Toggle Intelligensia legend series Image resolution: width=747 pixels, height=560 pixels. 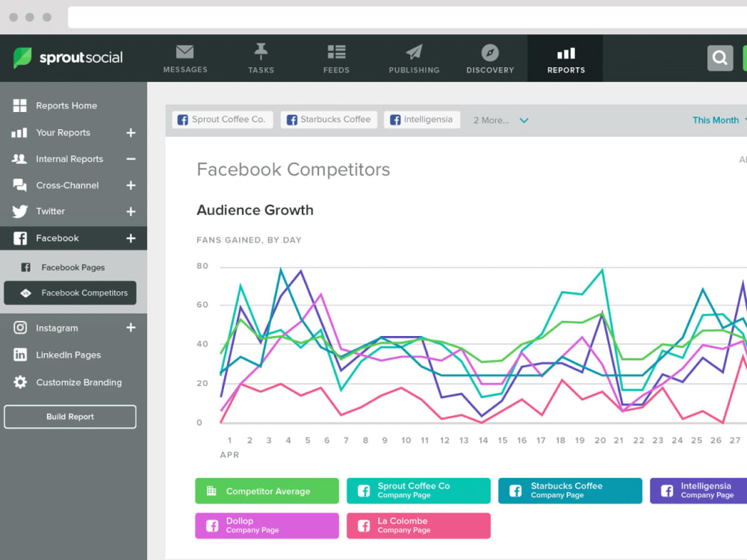[x=698, y=491]
